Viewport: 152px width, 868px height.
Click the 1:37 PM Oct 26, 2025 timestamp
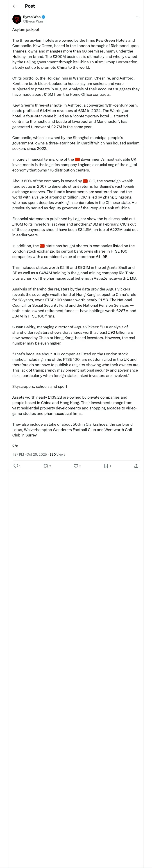point(30,454)
